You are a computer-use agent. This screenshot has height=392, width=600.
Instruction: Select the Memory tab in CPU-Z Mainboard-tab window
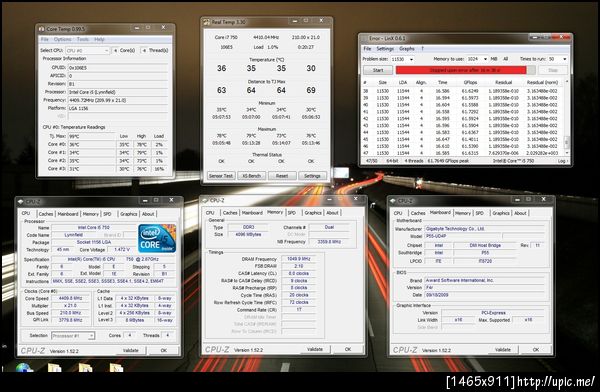[463, 213]
